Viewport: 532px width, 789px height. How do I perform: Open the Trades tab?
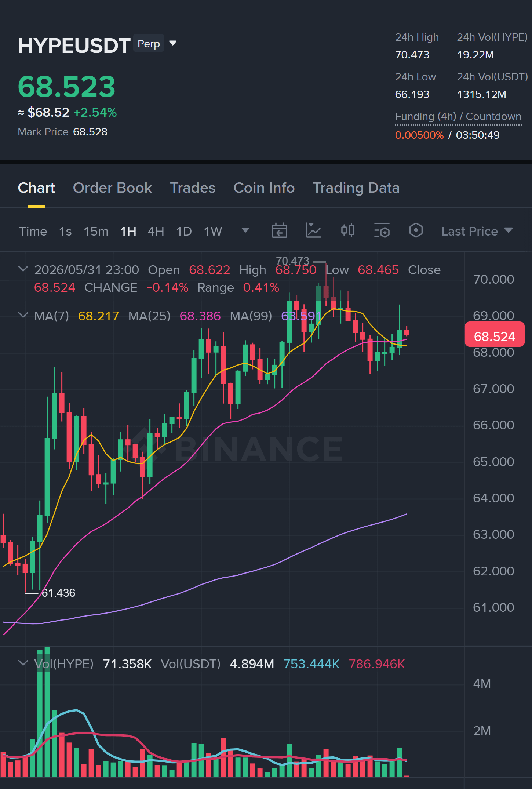pos(193,188)
